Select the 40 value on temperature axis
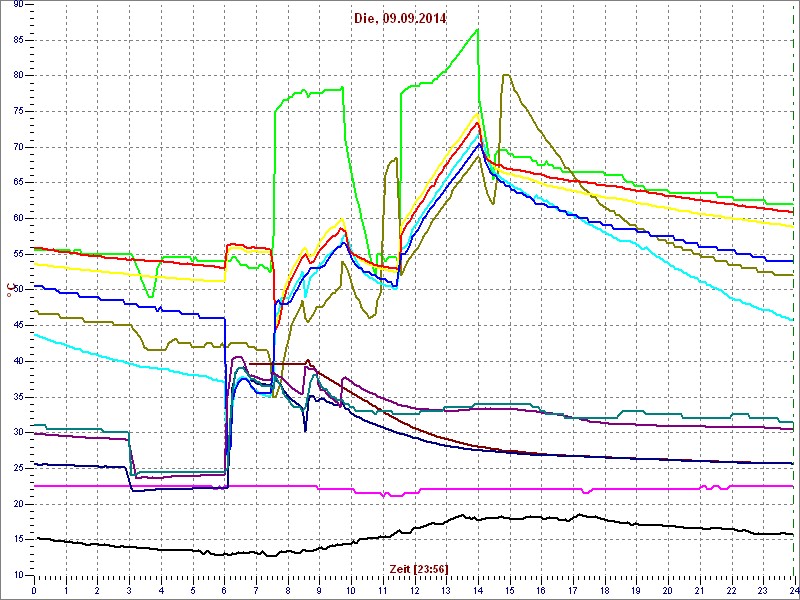 (18, 361)
